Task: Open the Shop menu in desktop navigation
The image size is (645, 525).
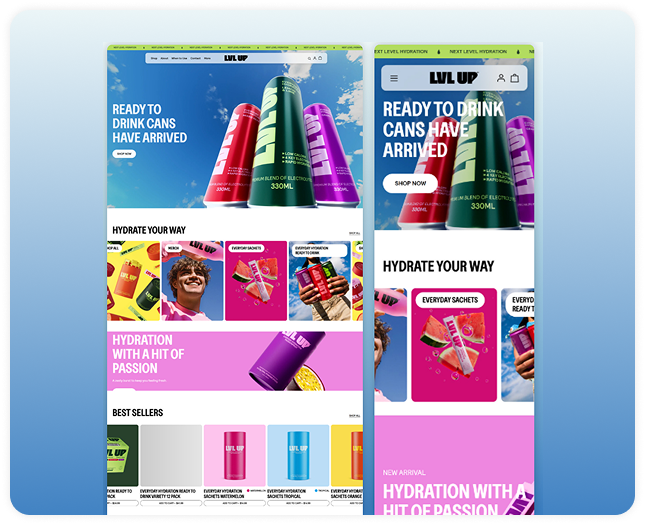Action: (154, 59)
